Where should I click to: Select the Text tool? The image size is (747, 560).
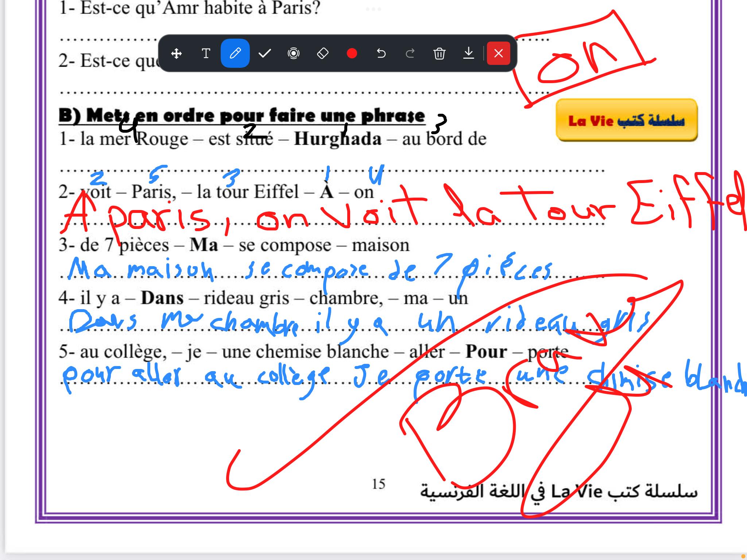pos(206,54)
